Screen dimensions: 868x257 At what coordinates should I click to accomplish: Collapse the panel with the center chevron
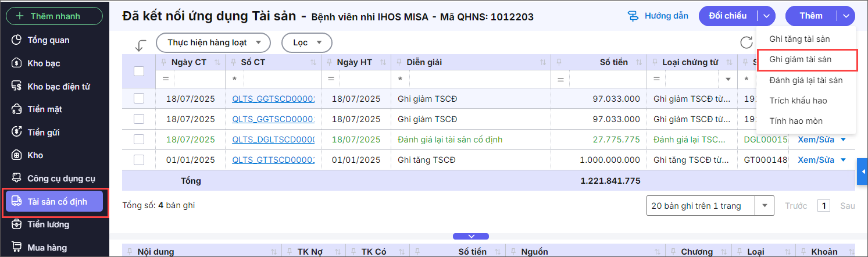pos(471,236)
